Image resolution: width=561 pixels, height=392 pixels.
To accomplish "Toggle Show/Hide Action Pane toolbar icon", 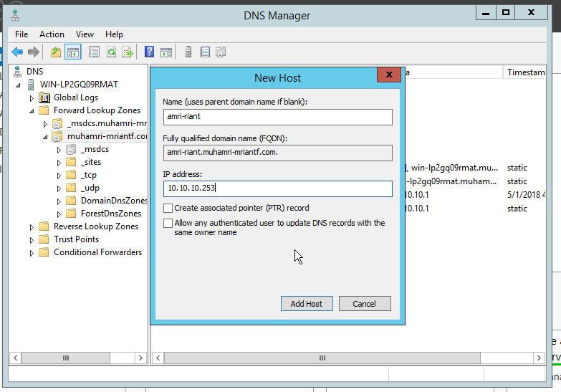I will [166, 52].
